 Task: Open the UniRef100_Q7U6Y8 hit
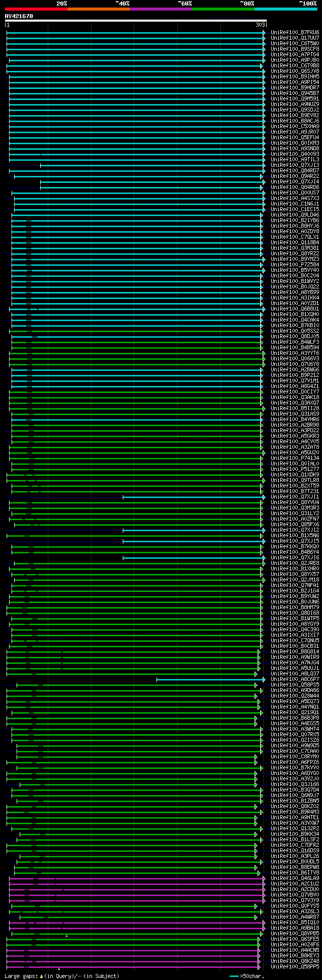click(295, 364)
